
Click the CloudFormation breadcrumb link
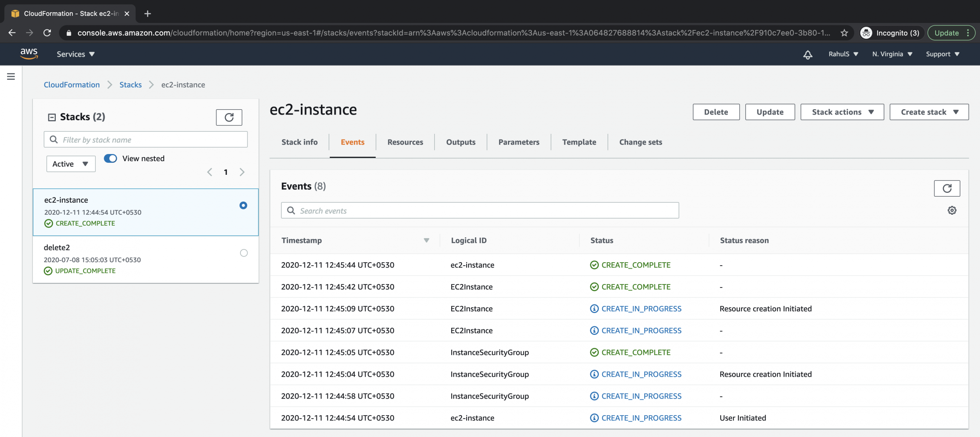click(72, 84)
